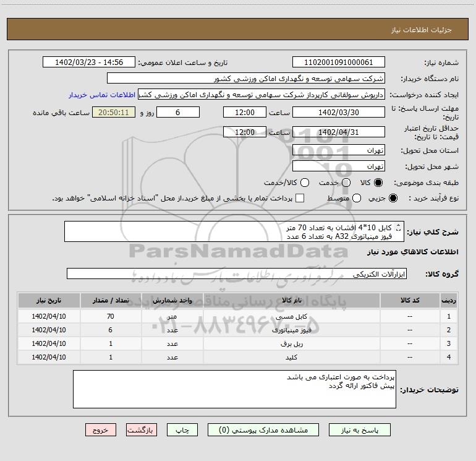Select the ریل برق item cell
This screenshot has width=476, height=461.
[x=291, y=343]
